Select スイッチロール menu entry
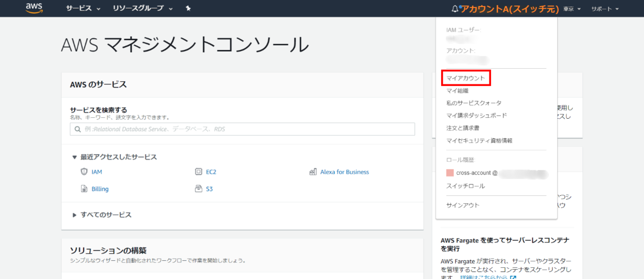Image resolution: width=644 pixels, height=279 pixels. coord(465,186)
